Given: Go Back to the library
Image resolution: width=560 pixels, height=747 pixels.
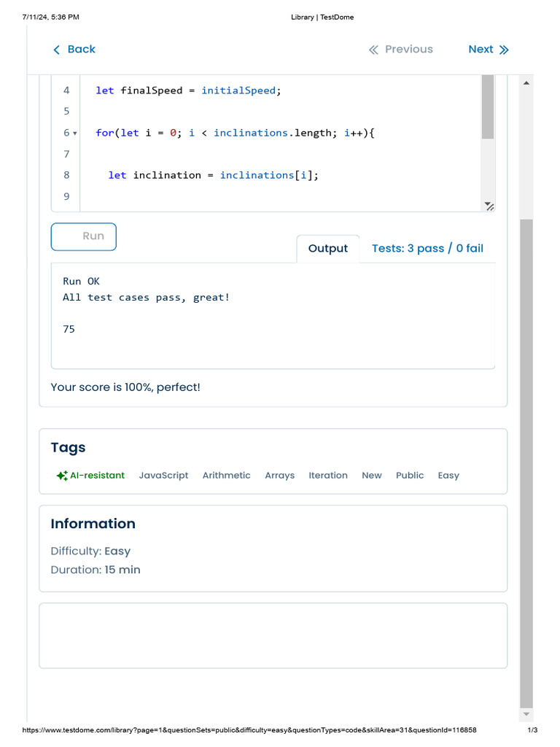Looking at the screenshot, I should pos(81,50).
